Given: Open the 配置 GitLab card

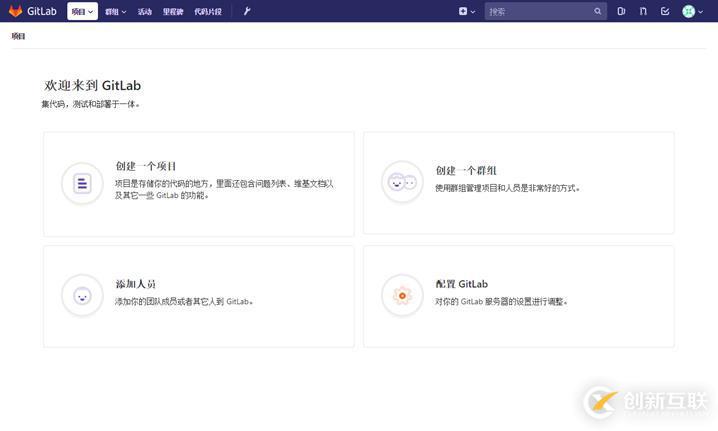Looking at the screenshot, I should 518,296.
